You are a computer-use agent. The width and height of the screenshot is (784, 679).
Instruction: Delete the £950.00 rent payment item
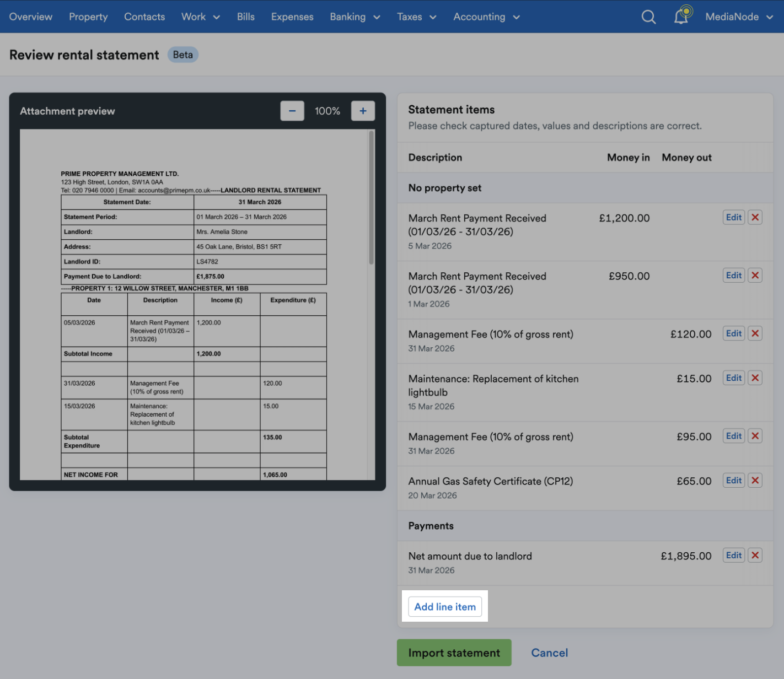(x=755, y=275)
